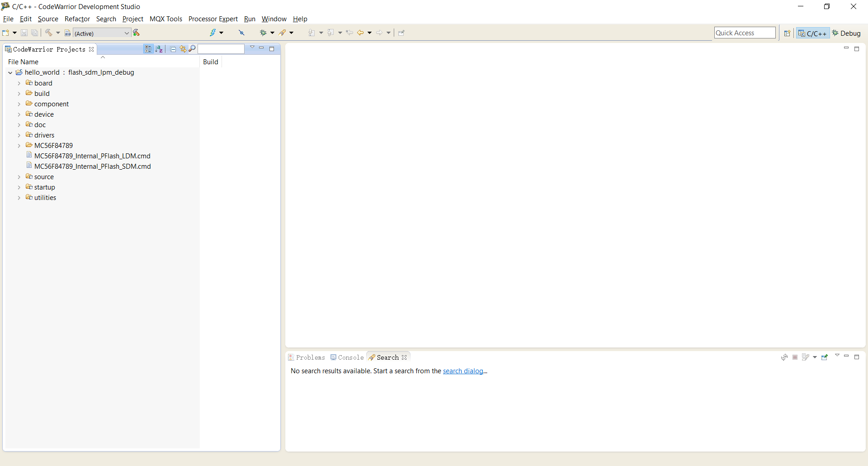The width and height of the screenshot is (868, 466).
Task: Toggle alphabetical sort in Projects panel
Action: pos(159,49)
